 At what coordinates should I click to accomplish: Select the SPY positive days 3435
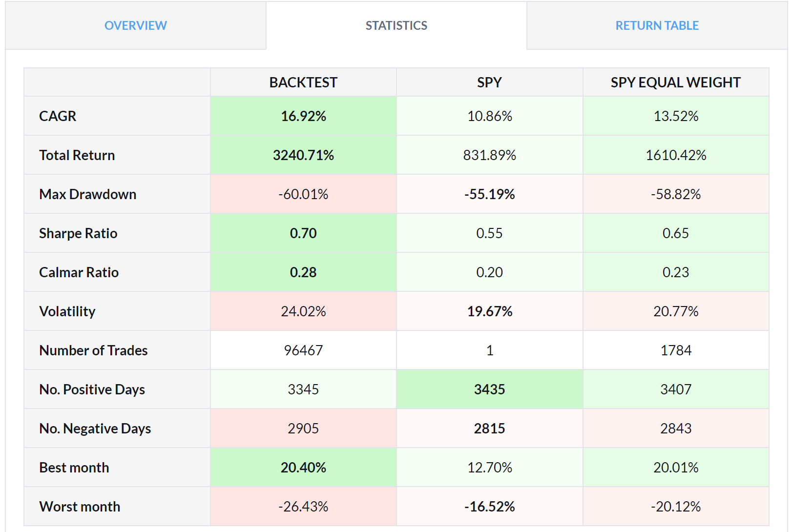(x=490, y=389)
